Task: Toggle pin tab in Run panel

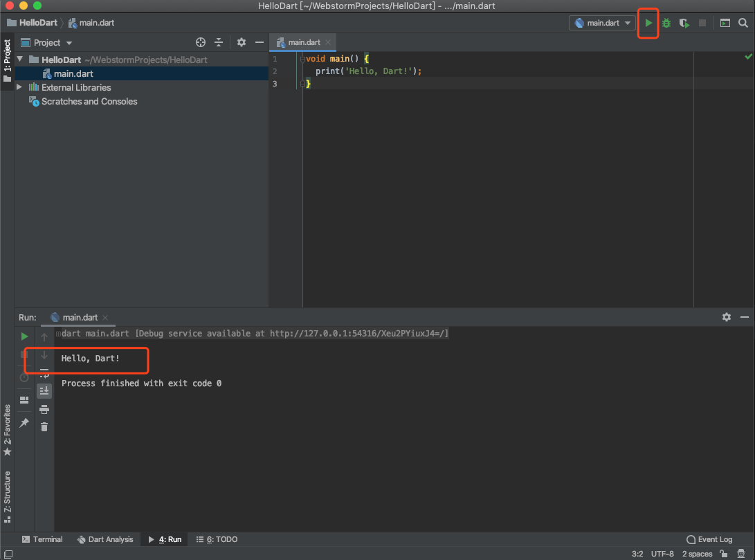Action: pos(24,423)
